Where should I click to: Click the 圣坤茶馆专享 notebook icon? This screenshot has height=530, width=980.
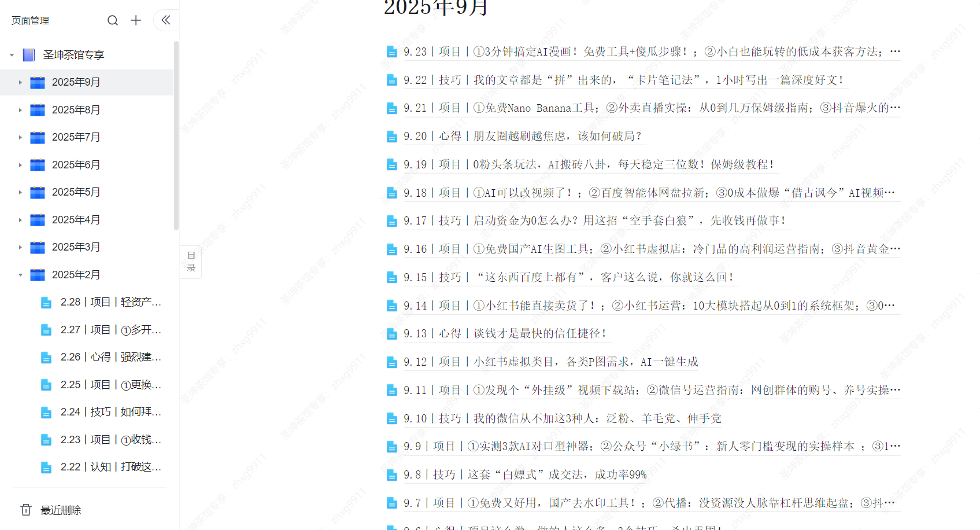point(29,55)
